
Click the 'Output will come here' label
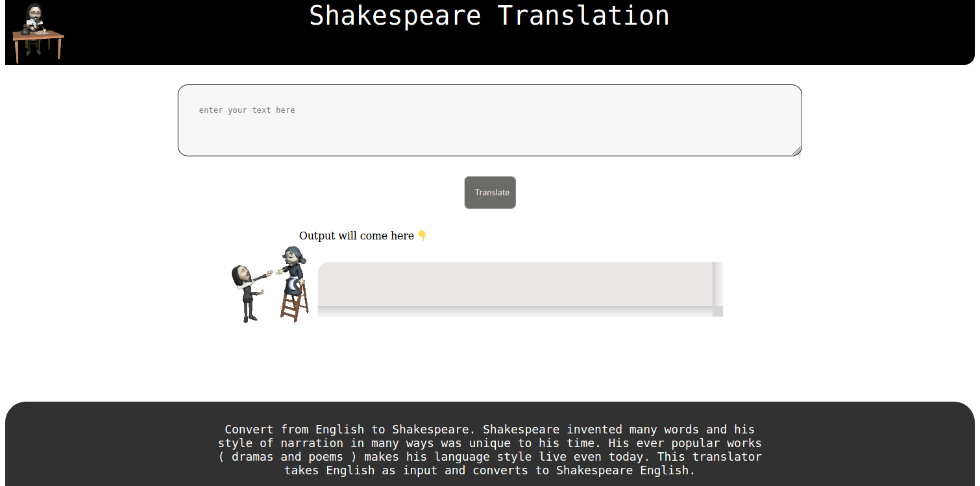click(356, 236)
